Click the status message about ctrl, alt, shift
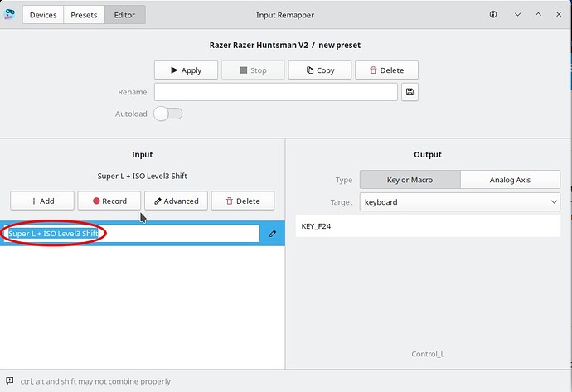 95,381
